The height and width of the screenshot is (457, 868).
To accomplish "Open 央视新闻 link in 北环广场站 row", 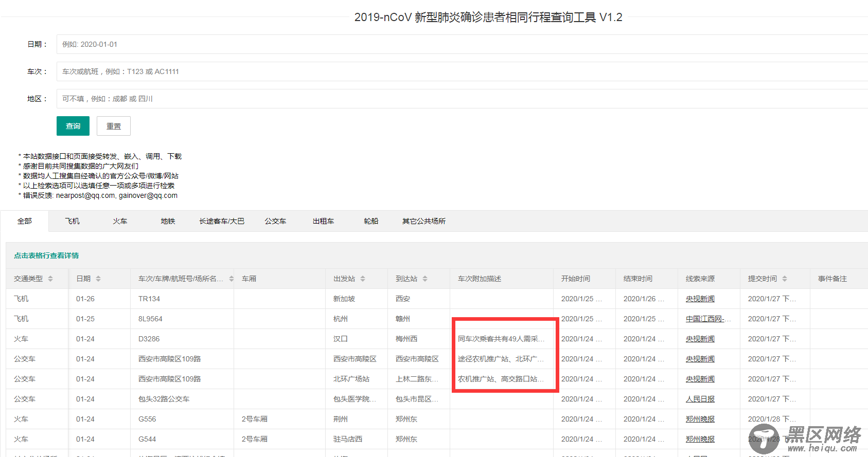I will 700,379.
